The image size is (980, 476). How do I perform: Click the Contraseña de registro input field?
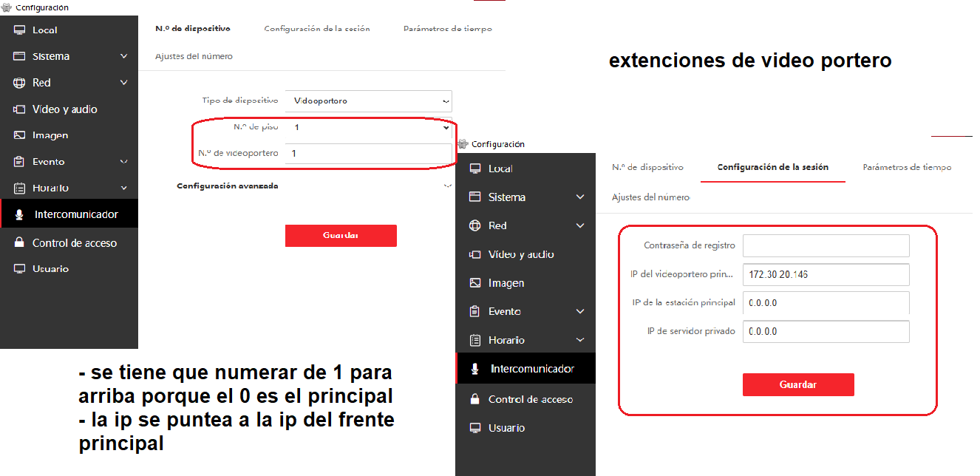[x=826, y=246]
